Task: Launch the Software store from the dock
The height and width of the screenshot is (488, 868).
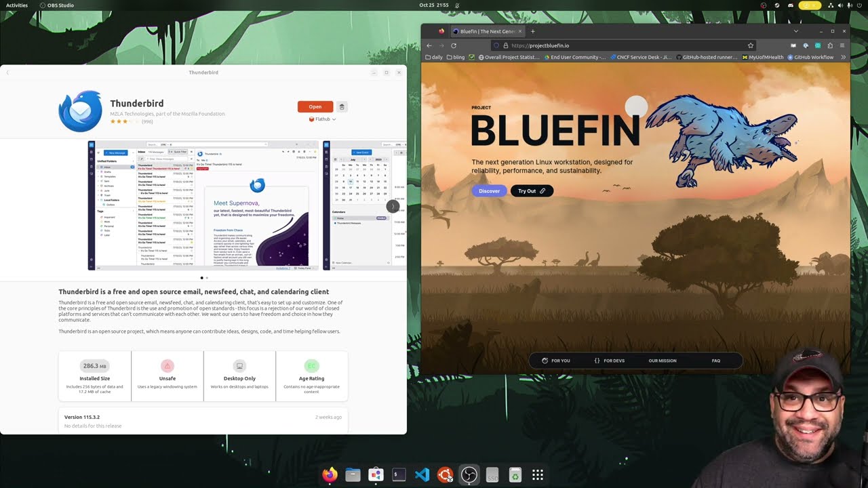Action: coord(376,475)
